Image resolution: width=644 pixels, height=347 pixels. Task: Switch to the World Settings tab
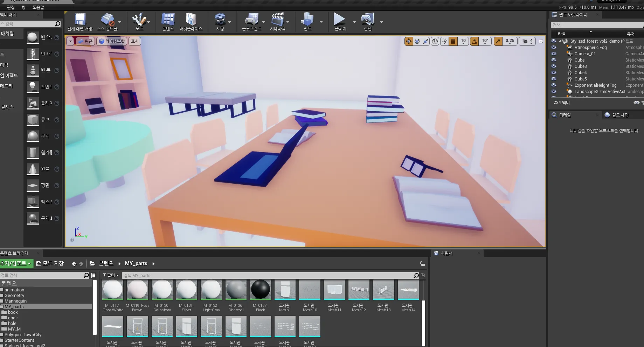620,115
